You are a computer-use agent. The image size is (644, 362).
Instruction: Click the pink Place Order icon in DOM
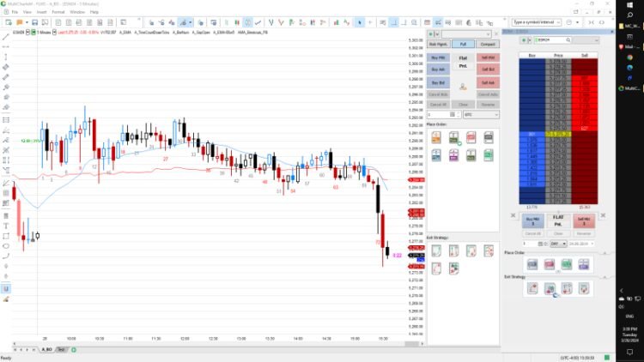point(550,264)
